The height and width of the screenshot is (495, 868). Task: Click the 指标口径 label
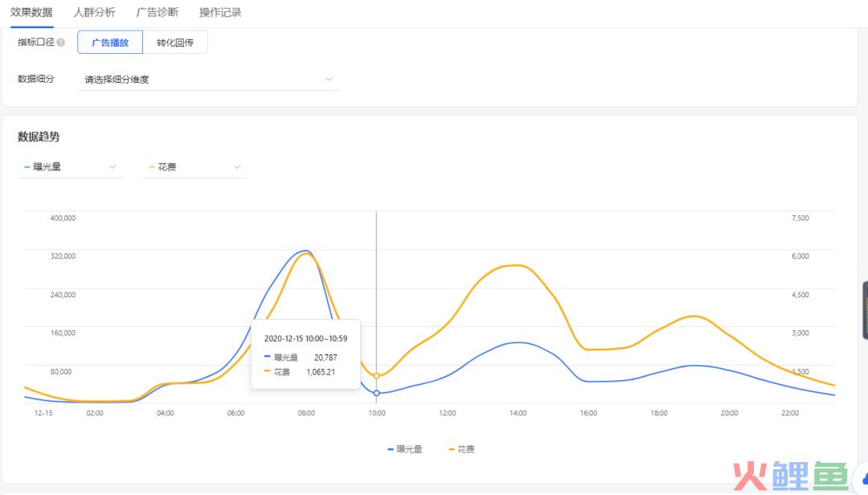click(x=36, y=42)
